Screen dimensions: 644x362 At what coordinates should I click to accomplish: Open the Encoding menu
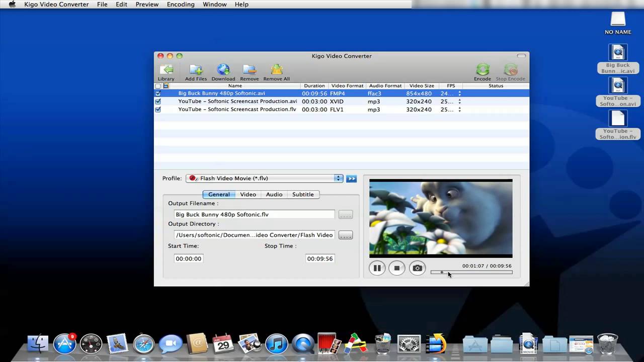click(x=181, y=5)
